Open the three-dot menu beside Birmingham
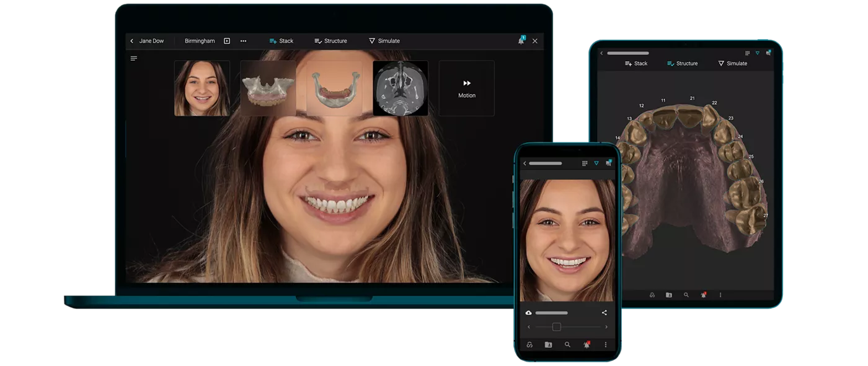This screenshot has width=868, height=366. tap(243, 41)
